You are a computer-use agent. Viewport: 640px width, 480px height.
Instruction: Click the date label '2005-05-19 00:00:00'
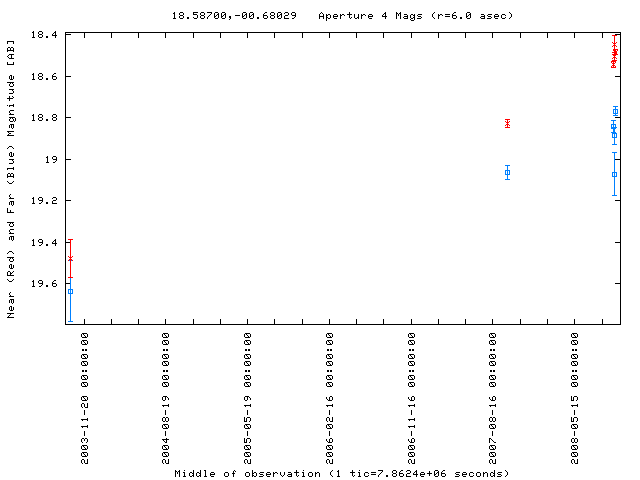coord(247,398)
